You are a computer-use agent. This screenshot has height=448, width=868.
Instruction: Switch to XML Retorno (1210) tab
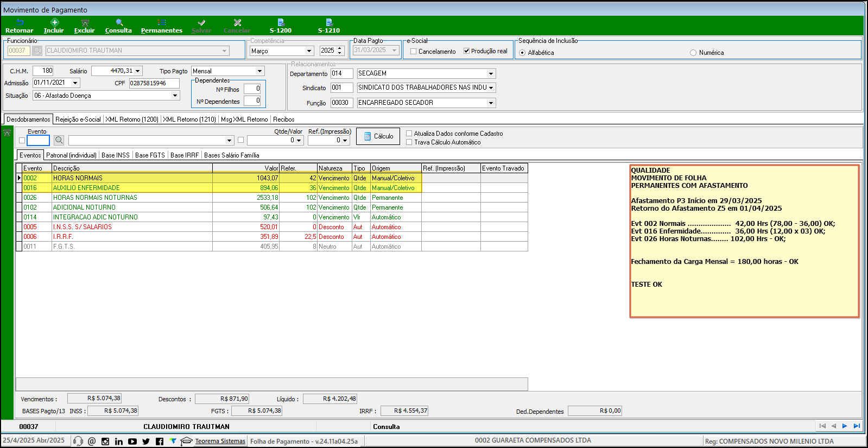point(189,119)
